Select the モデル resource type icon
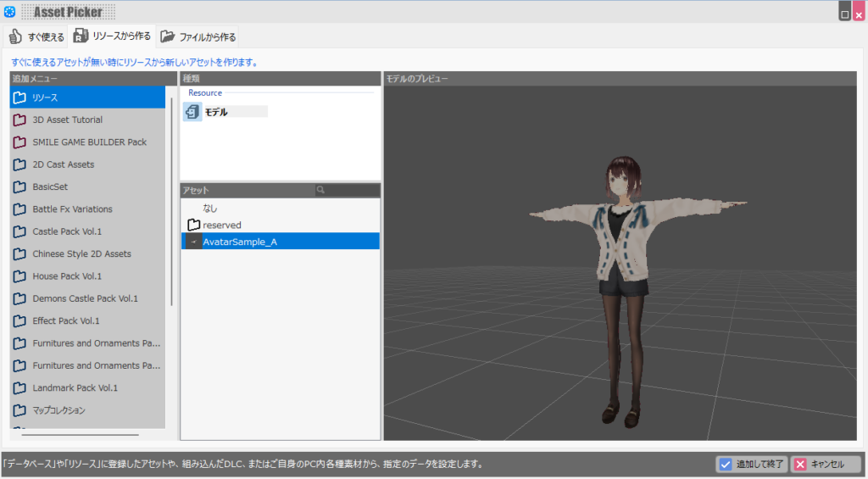 (193, 112)
